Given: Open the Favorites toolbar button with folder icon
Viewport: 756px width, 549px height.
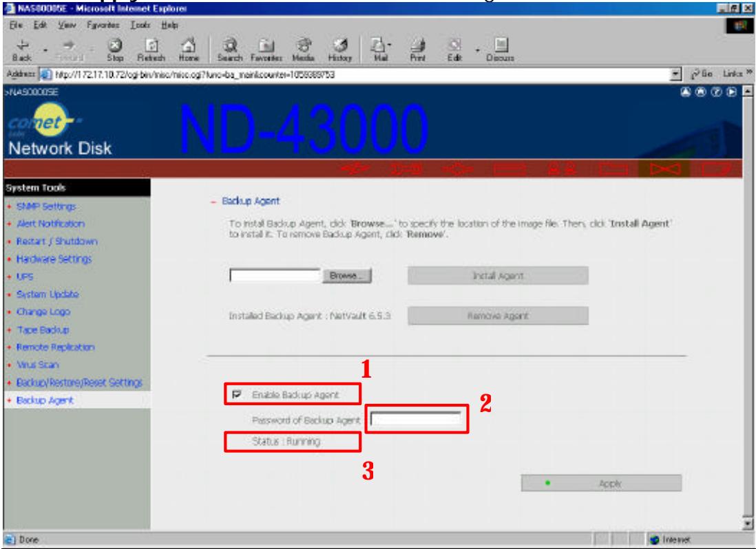Looking at the screenshot, I should click(266, 50).
